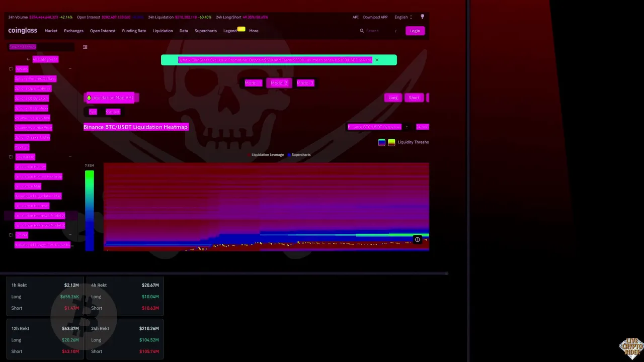This screenshot has width=644, height=362.
Task: Open the coinglass home logo
Action: [x=23, y=31]
